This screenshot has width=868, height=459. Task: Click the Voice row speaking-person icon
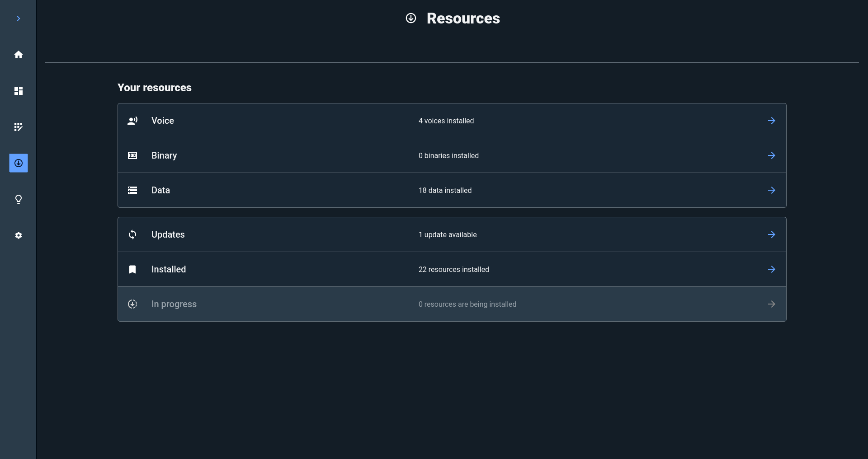(x=132, y=121)
